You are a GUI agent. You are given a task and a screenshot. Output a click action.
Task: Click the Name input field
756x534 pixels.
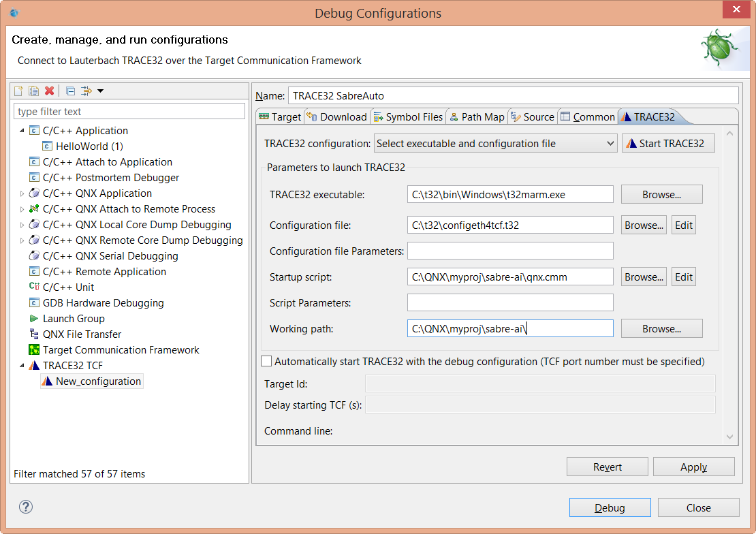(513, 95)
